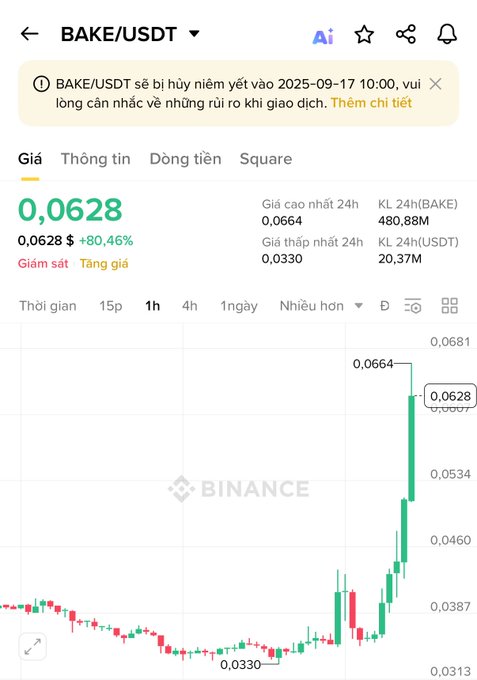Open the grid layout icon
This screenshot has height=680, width=477.
coord(450,306)
